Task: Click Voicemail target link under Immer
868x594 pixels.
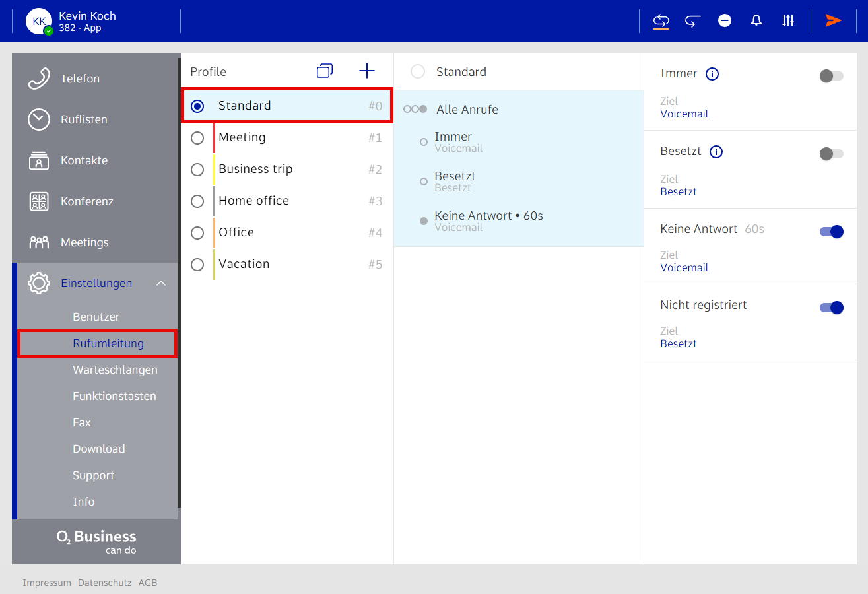Action: (684, 114)
